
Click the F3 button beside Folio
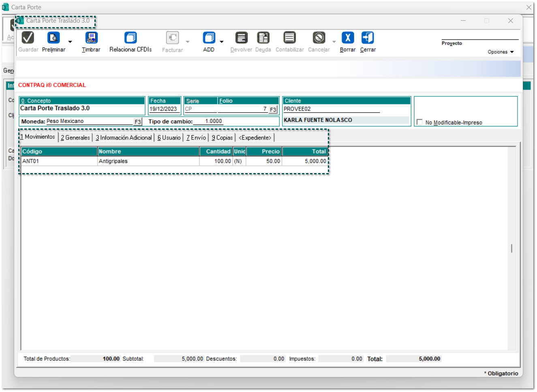273,109
